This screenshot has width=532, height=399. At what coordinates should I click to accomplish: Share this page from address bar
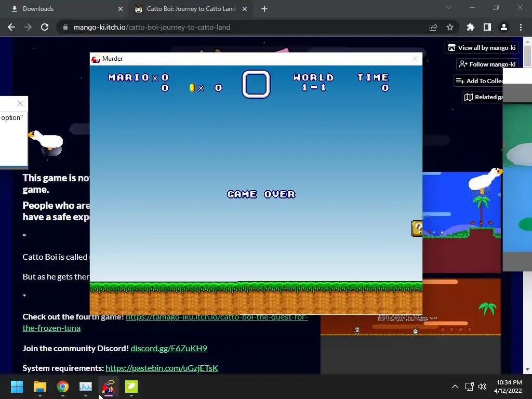(x=433, y=27)
